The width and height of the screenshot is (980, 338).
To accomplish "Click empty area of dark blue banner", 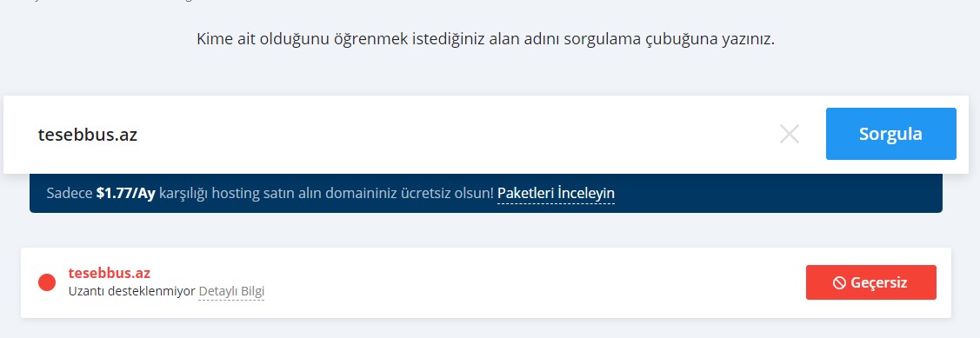I will click(x=775, y=193).
